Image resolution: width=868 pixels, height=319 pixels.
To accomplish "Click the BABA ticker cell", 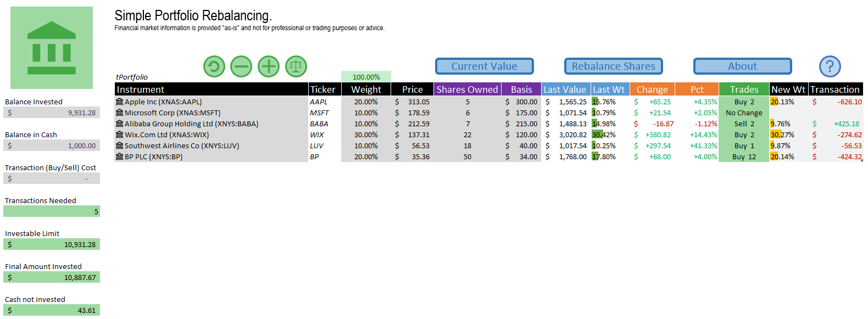I will click(325, 124).
